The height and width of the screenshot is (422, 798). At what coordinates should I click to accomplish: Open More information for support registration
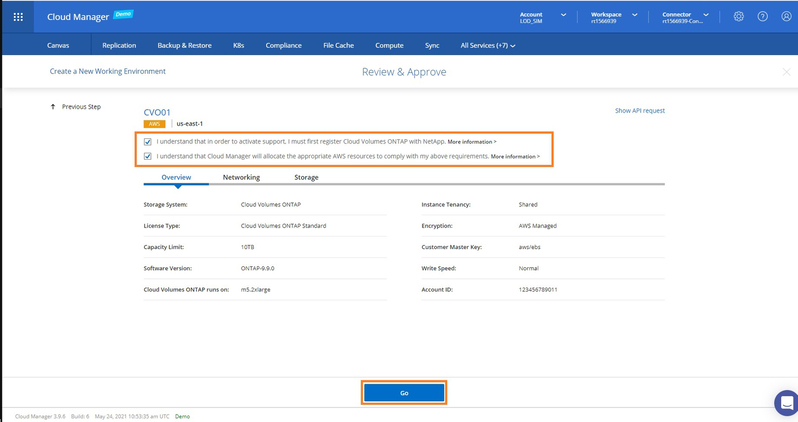click(471, 142)
